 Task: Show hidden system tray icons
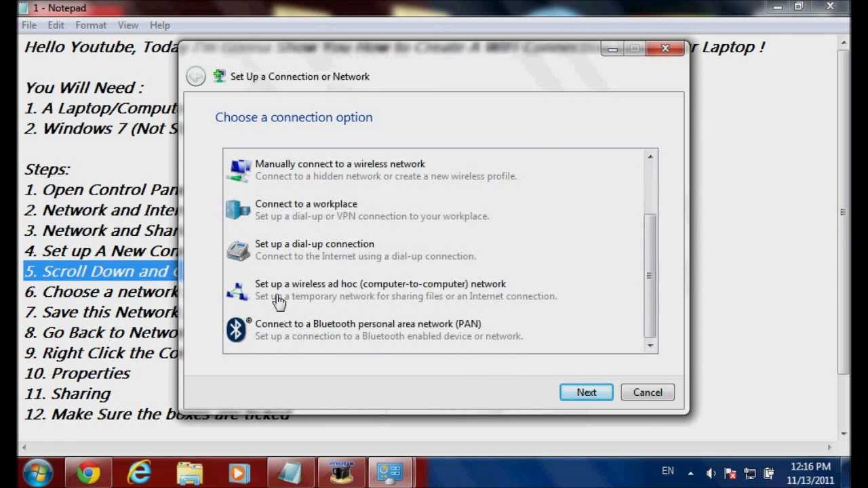click(690, 473)
